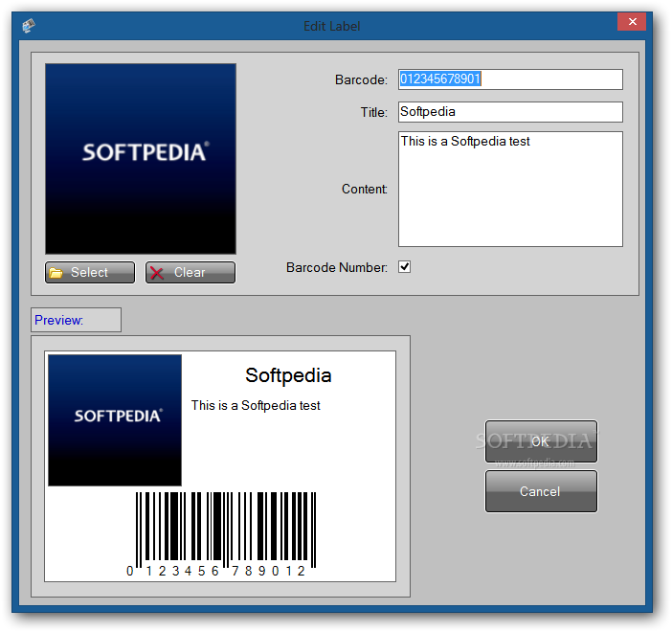Click the 'Content:' label
The width and height of the screenshot is (672, 632).
[365, 189]
